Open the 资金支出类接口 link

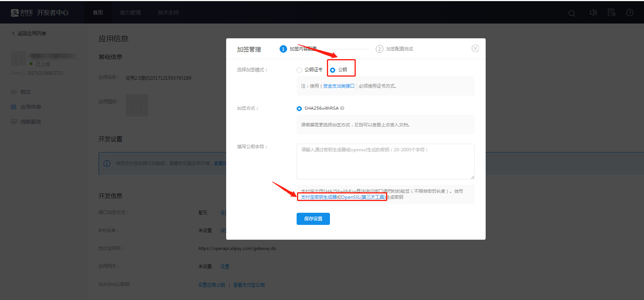click(x=339, y=86)
